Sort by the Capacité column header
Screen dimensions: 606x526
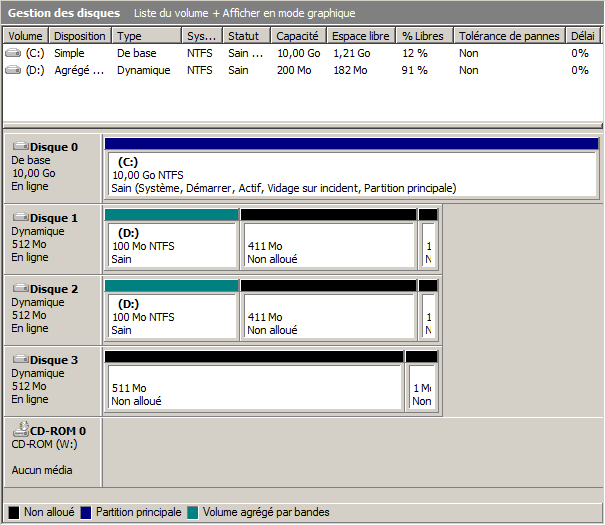297,36
